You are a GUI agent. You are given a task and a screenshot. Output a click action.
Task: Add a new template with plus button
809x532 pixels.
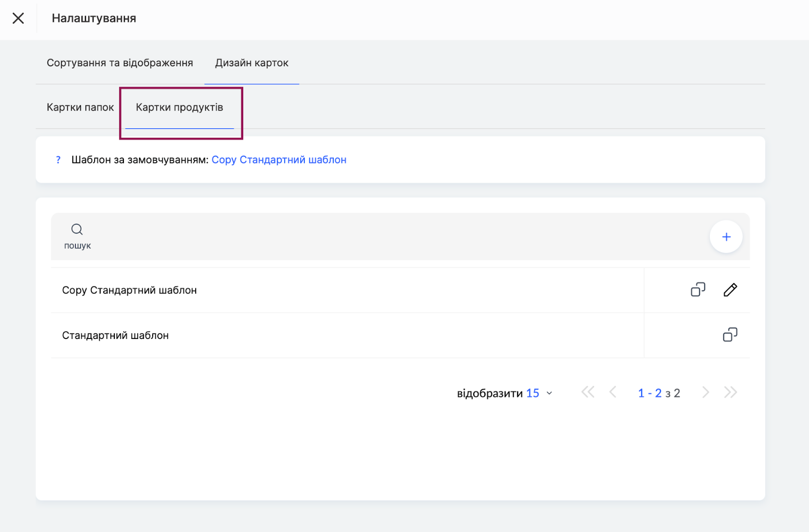click(726, 237)
